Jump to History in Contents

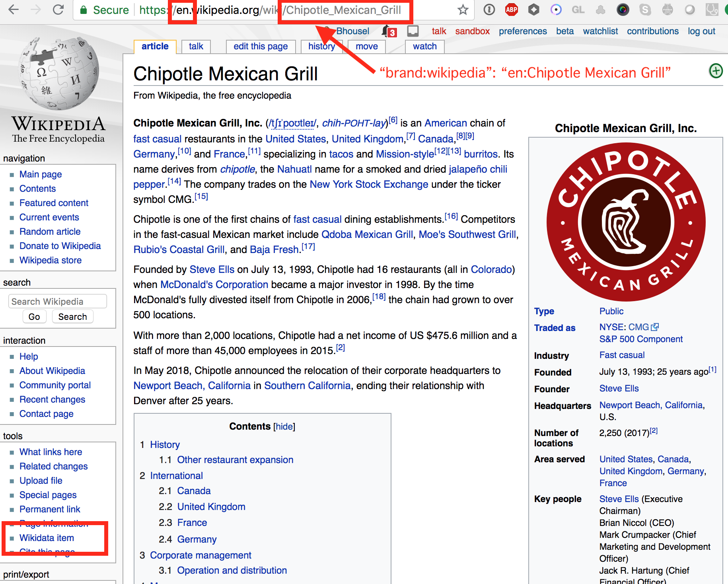point(165,444)
